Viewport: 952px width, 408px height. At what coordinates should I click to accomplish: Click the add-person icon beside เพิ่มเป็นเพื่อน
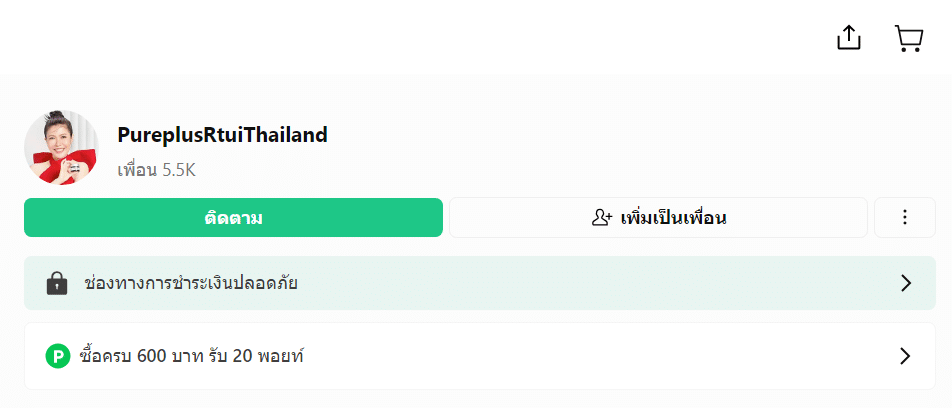tap(601, 217)
